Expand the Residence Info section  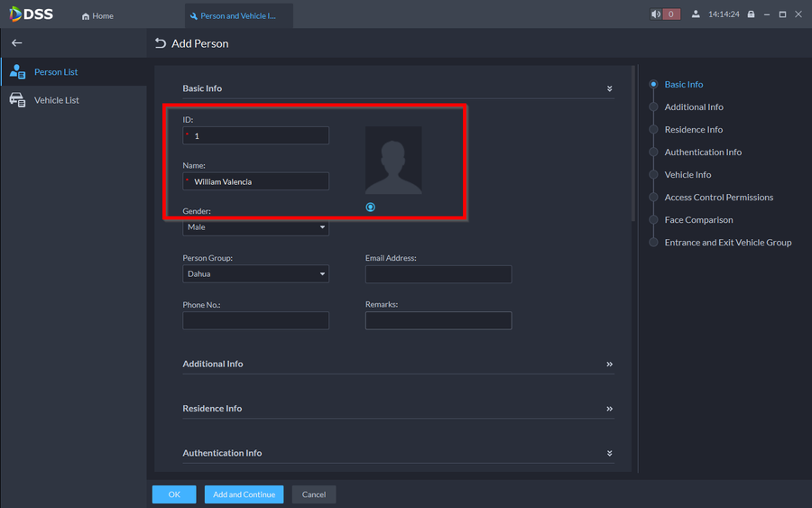click(x=610, y=409)
